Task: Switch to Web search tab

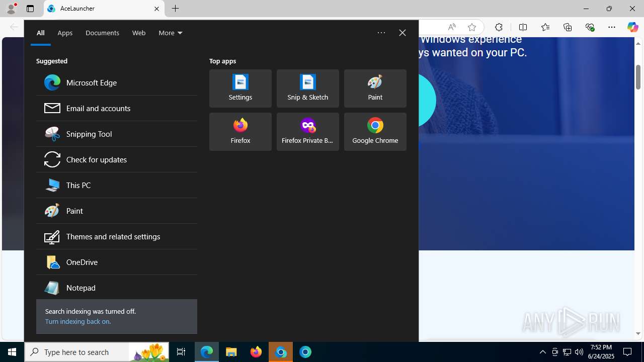Action: [x=139, y=33]
